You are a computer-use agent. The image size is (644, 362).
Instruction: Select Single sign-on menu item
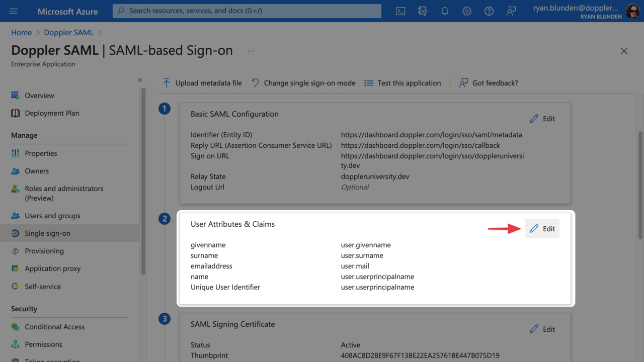point(69,233)
